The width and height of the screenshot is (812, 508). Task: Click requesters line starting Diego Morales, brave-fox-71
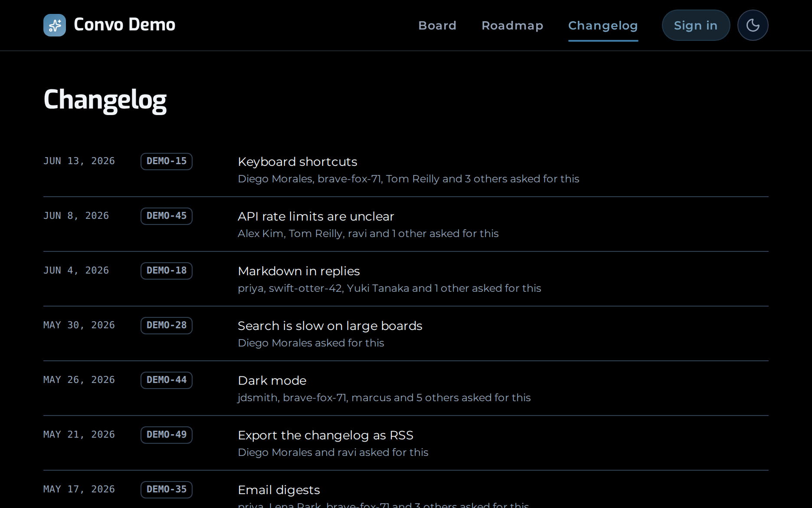(x=409, y=179)
